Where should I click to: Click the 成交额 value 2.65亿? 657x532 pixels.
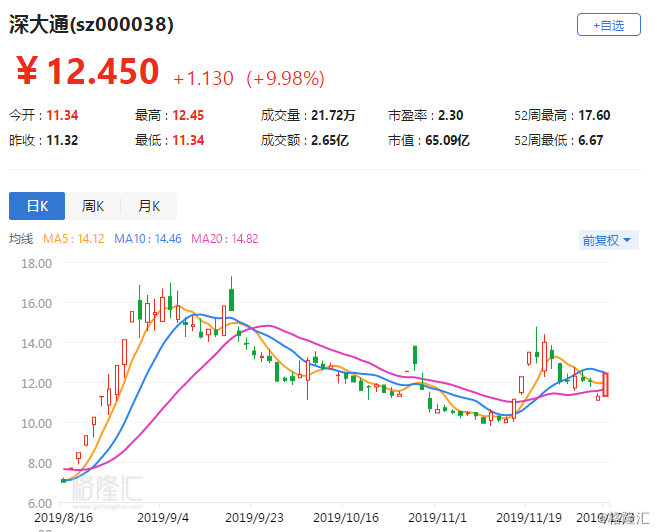[x=330, y=140]
